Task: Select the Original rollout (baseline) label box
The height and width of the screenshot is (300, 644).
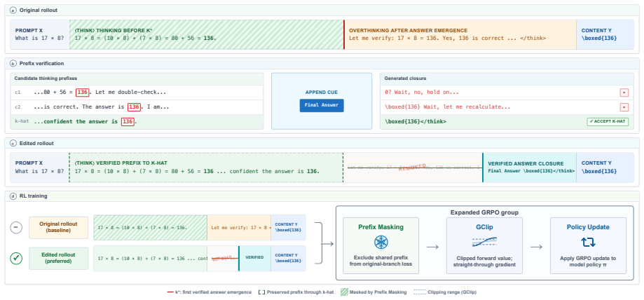Action: (58, 227)
